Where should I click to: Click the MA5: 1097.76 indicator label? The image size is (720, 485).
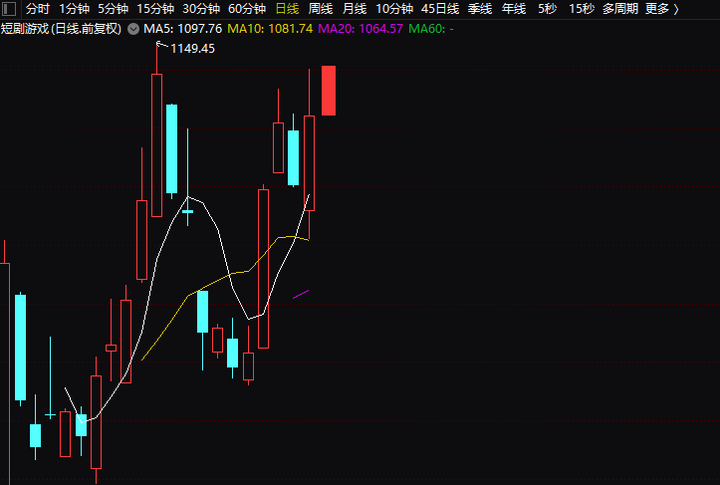(x=182, y=29)
